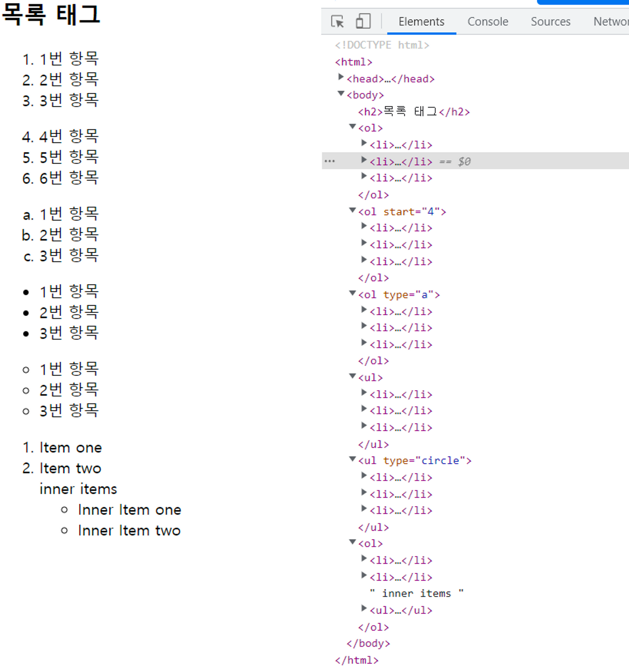
Task: Open the Network tab
Action: point(611,22)
